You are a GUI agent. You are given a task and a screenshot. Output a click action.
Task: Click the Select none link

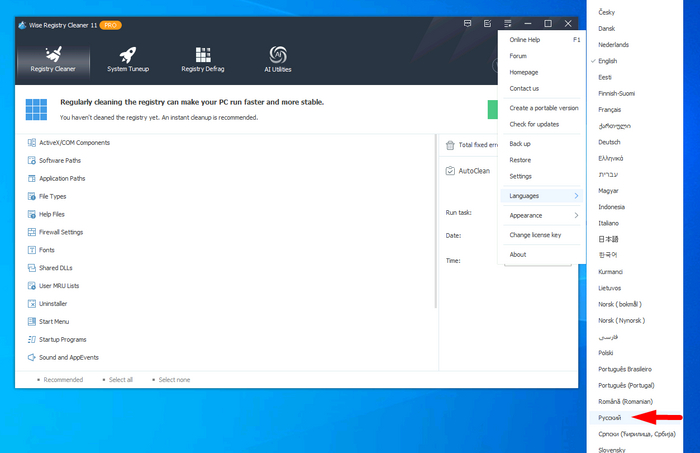pyautogui.click(x=173, y=380)
